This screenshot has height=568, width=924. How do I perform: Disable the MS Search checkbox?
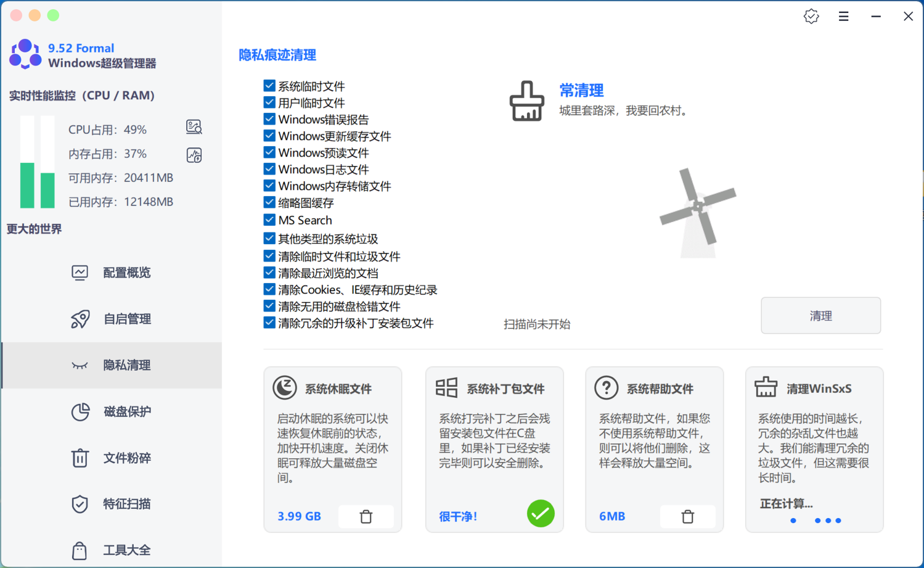point(269,220)
